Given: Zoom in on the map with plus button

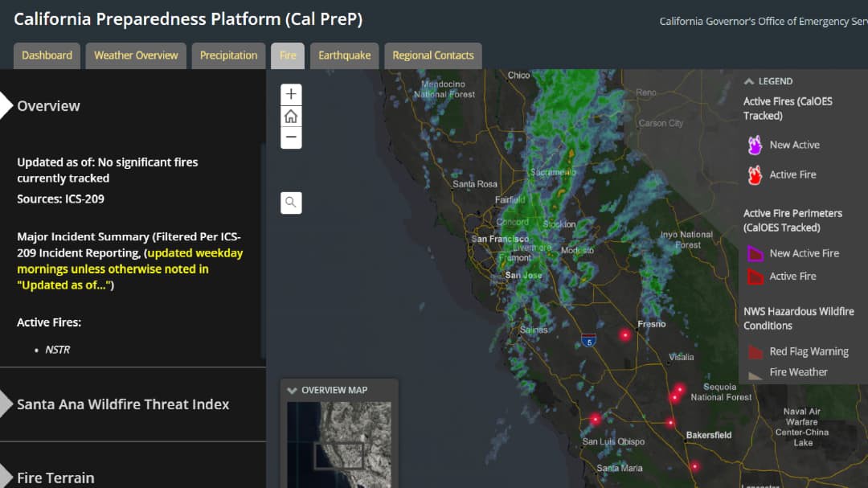Looking at the screenshot, I should click(291, 94).
